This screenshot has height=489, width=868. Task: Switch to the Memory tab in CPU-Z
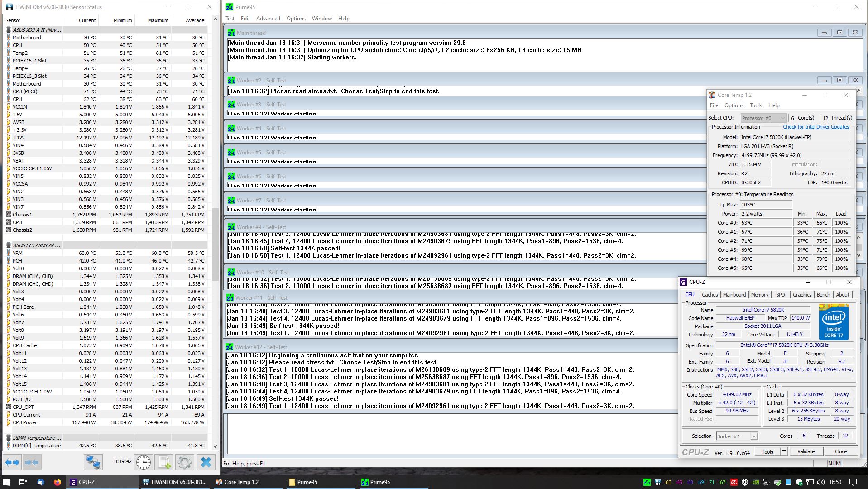(x=760, y=295)
